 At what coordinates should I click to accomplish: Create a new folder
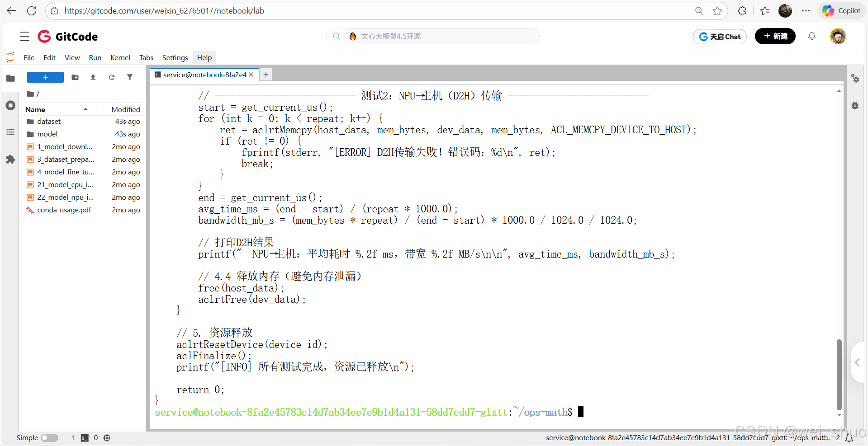click(75, 77)
